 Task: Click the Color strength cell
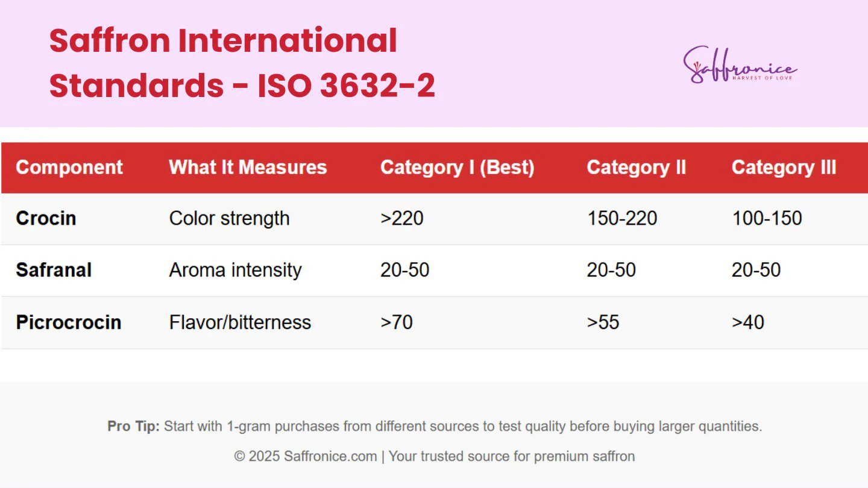coord(229,218)
